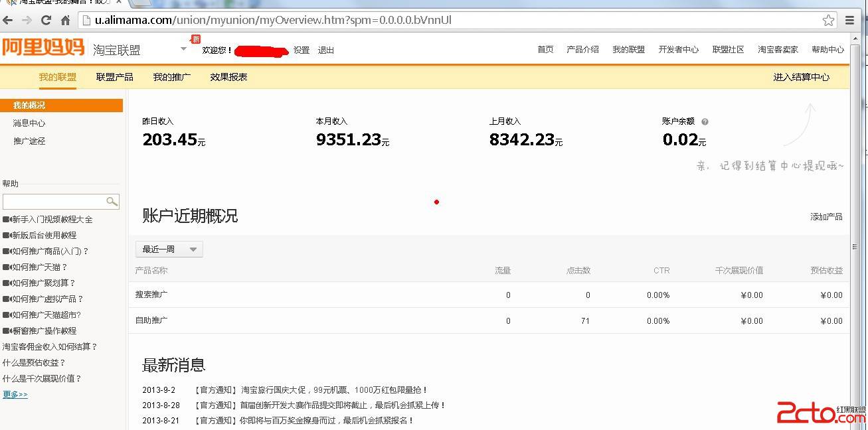Open help article 如何推广虚拟产品?

47,299
